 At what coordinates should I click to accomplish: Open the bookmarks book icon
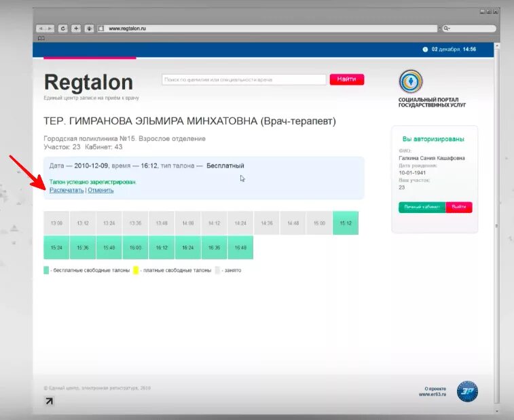[41, 38]
